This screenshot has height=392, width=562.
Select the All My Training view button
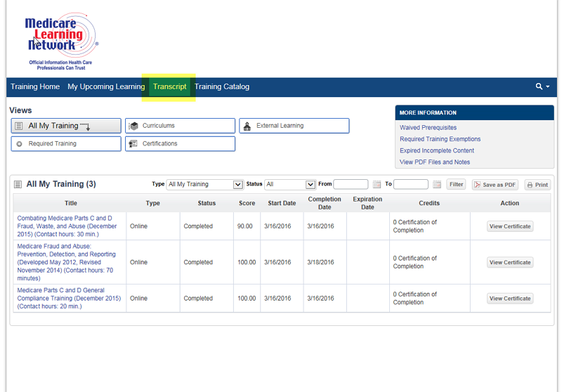click(66, 126)
